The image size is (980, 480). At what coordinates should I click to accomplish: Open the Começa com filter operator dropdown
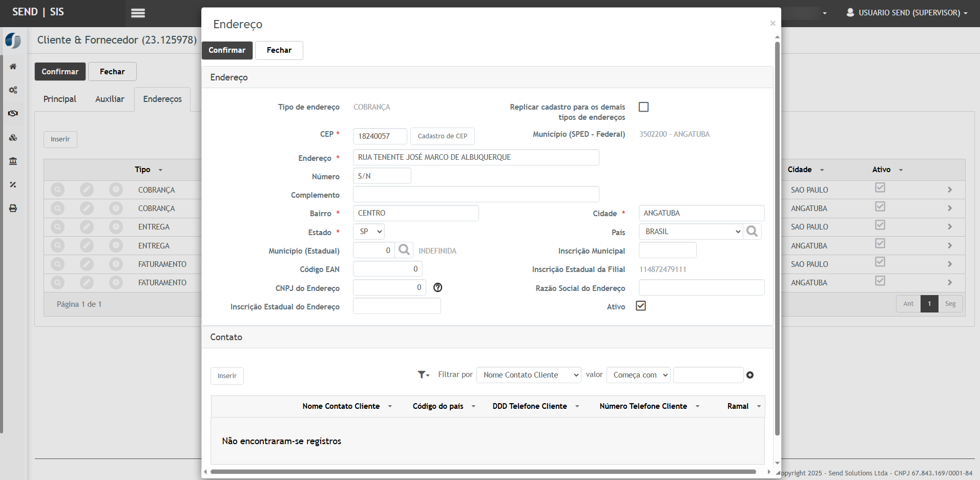[638, 375]
